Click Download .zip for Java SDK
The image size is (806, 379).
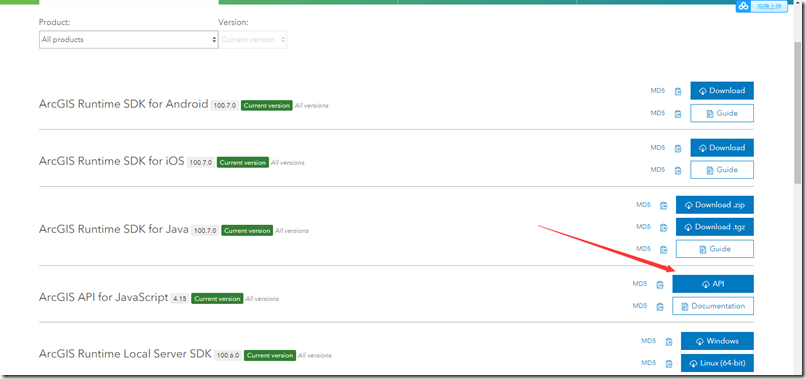click(715, 205)
